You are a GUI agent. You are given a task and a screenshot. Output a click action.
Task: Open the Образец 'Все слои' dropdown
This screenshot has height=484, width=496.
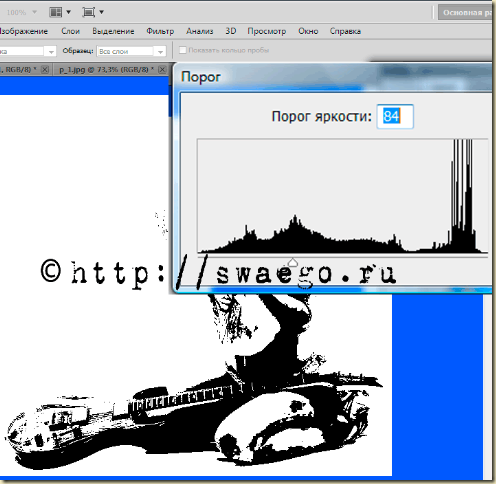(131, 51)
